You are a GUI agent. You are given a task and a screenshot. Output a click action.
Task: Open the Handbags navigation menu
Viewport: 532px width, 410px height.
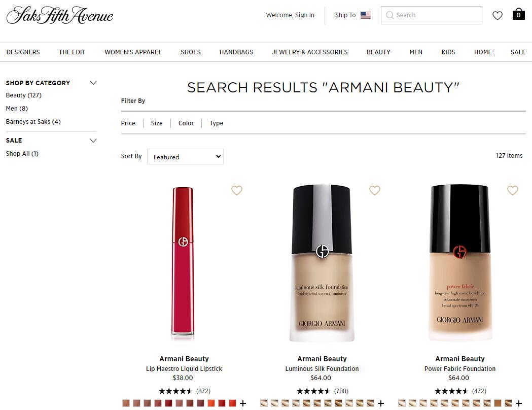tap(236, 52)
